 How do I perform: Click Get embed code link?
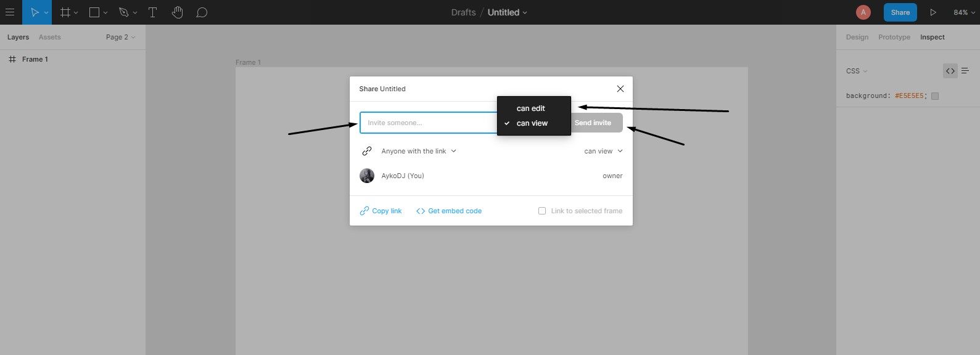[449, 211]
